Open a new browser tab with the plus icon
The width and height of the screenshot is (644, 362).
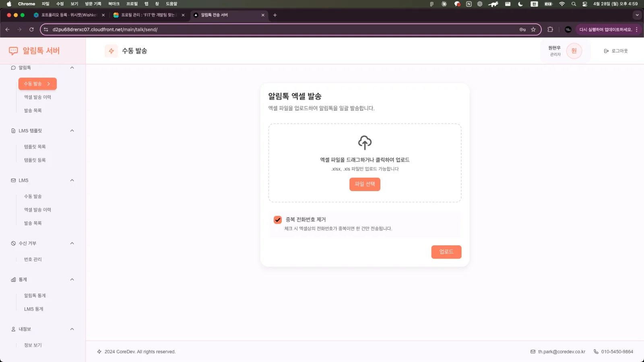click(x=275, y=15)
